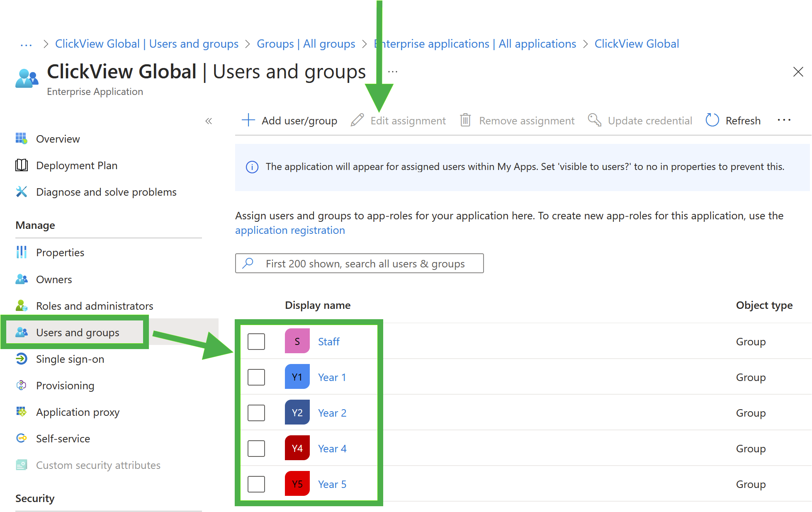Image resolution: width=812 pixels, height=512 pixels.
Task: Open Overview in the sidebar
Action: pos(58,139)
